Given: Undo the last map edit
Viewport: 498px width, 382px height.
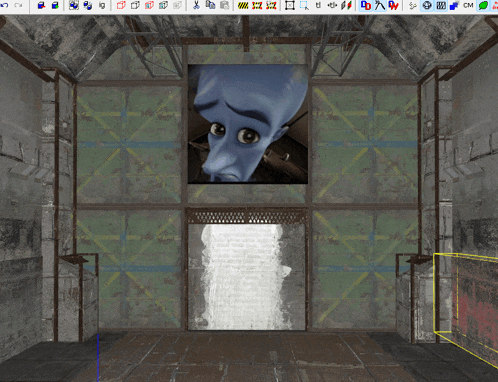Looking at the screenshot, I should tap(5, 5).
